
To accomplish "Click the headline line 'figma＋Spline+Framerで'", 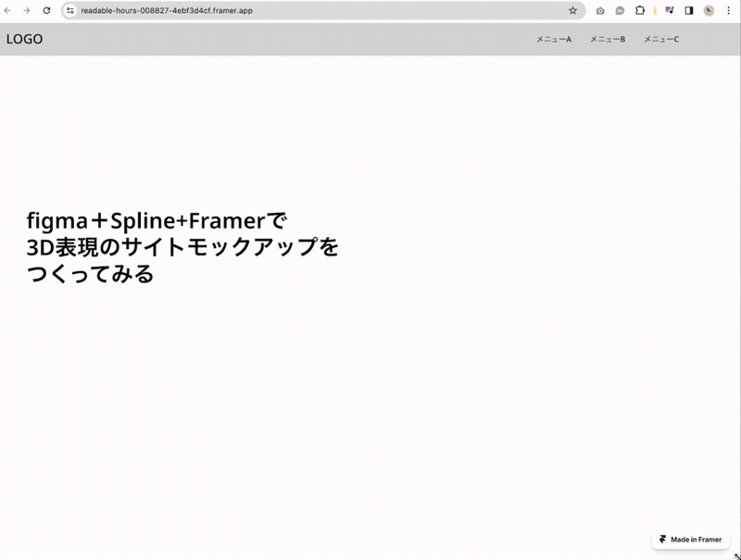I will 157,221.
